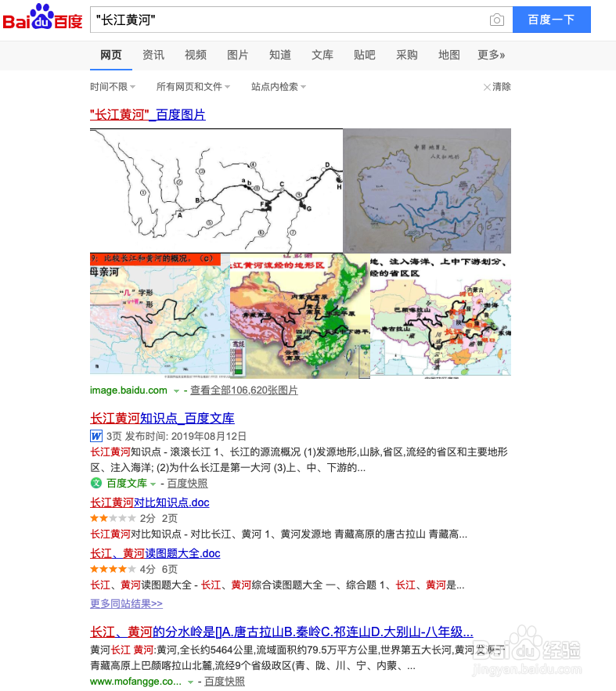Open the 贴吧 tab
Viewport: 616px width, 691px height.
pyautogui.click(x=365, y=55)
